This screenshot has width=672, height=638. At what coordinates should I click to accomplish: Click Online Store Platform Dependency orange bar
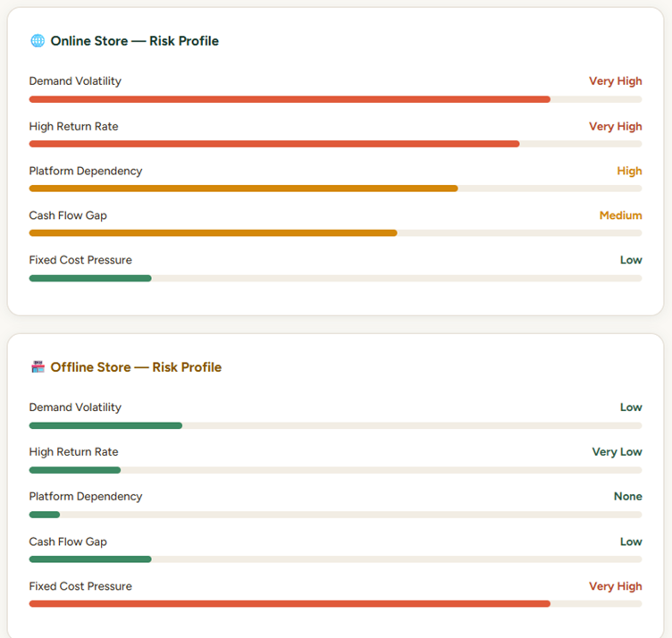(x=243, y=189)
